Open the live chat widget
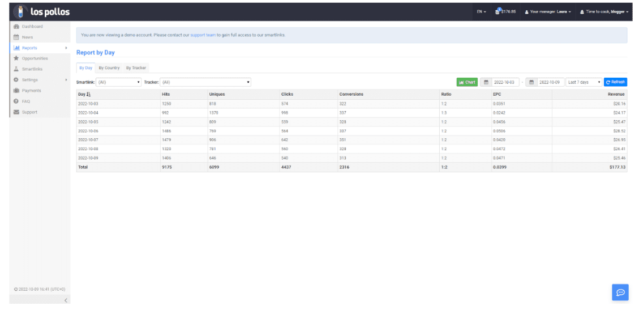 pos(620,292)
